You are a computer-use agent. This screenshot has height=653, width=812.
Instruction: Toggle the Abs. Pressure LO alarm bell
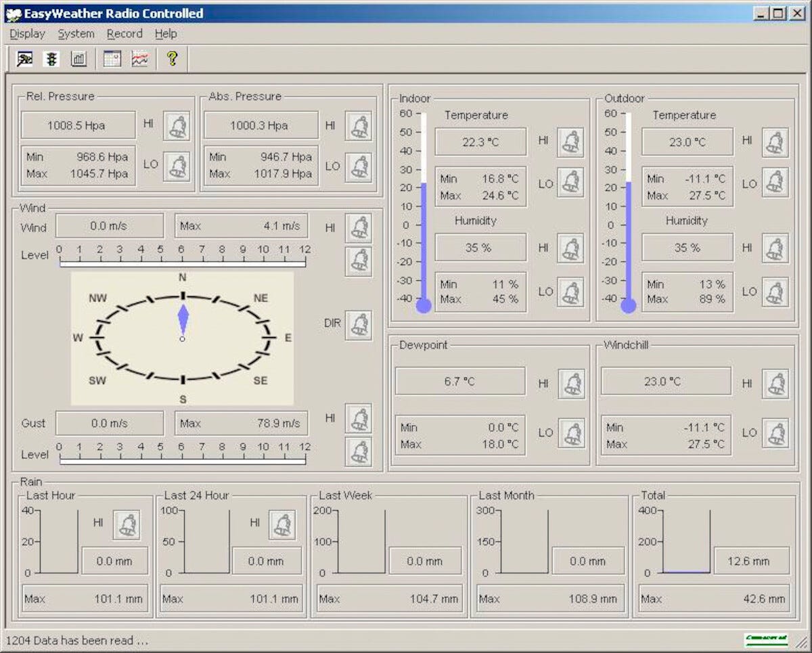coord(359,166)
